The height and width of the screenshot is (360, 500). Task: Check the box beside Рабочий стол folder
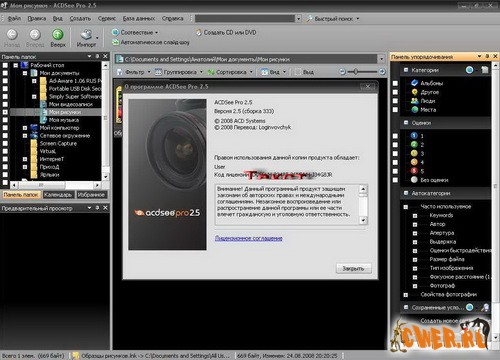pyautogui.click(x=5, y=65)
